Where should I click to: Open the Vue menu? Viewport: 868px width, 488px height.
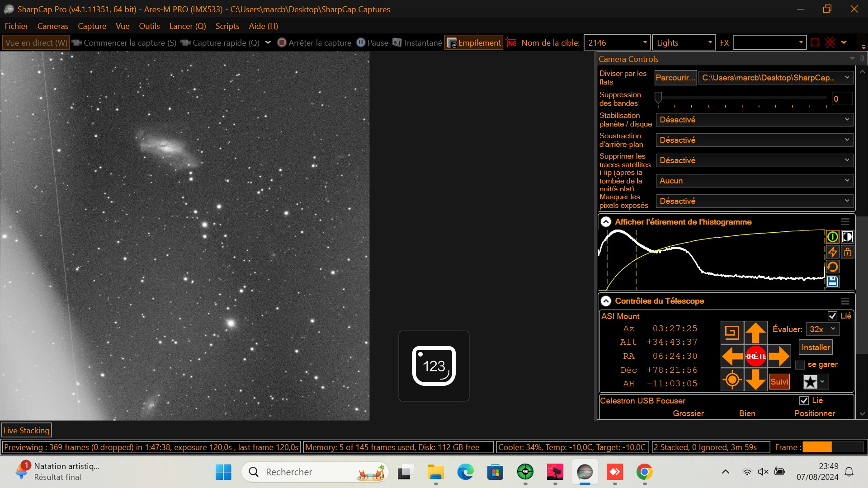pos(123,26)
